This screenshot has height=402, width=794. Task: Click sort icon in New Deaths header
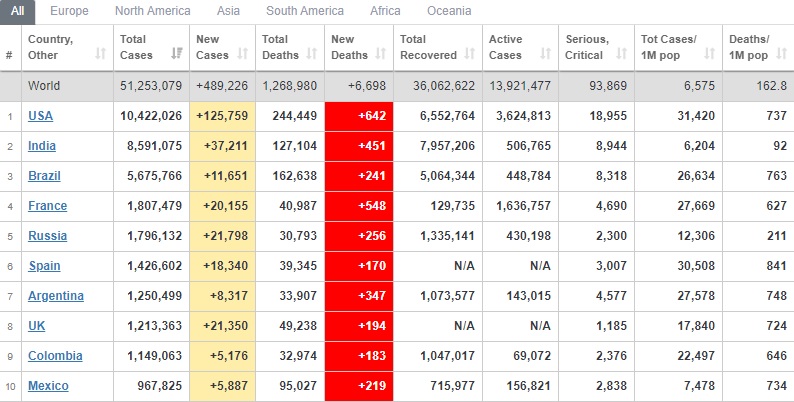point(383,53)
